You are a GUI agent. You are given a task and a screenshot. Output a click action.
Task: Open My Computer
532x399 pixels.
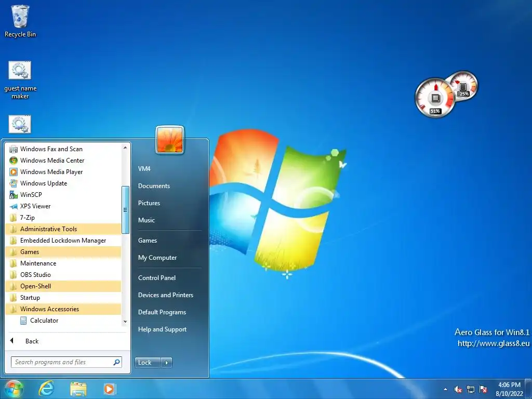point(157,258)
